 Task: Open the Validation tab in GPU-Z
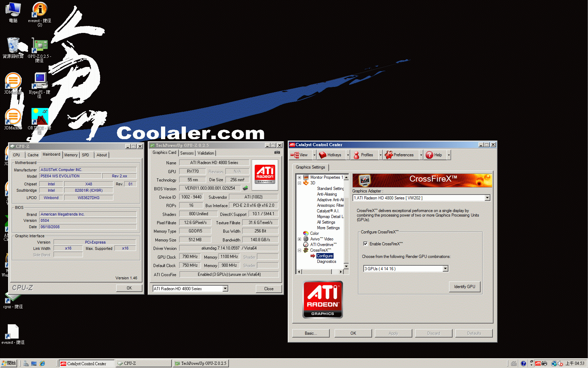coord(206,153)
